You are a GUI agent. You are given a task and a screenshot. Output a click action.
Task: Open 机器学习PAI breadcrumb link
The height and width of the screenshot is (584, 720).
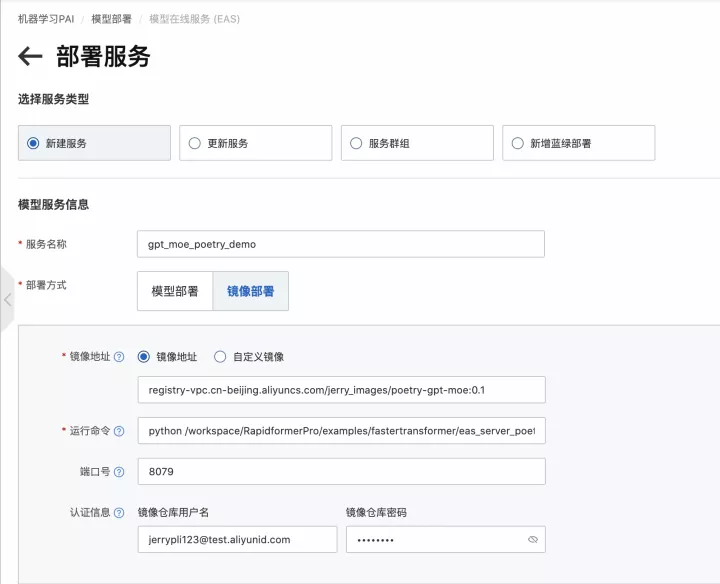[47, 19]
